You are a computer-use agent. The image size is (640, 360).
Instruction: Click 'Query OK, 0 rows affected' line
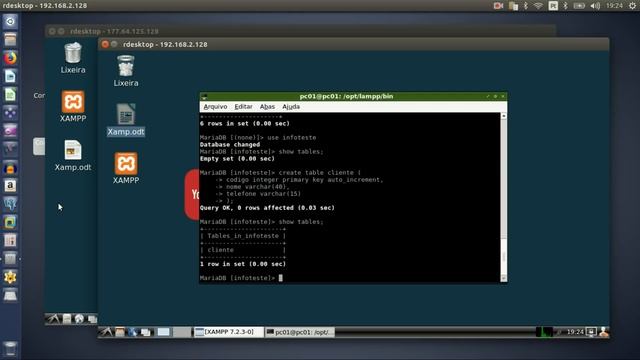tap(267, 208)
